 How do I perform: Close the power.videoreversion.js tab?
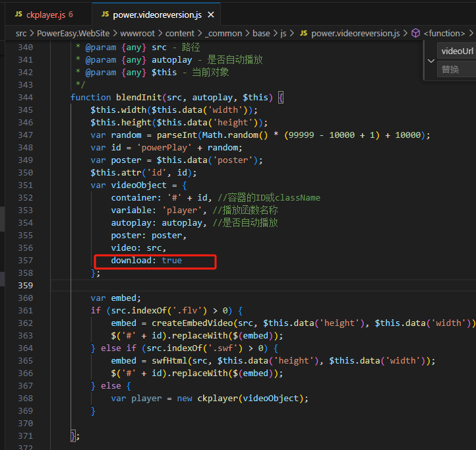pyautogui.click(x=211, y=14)
